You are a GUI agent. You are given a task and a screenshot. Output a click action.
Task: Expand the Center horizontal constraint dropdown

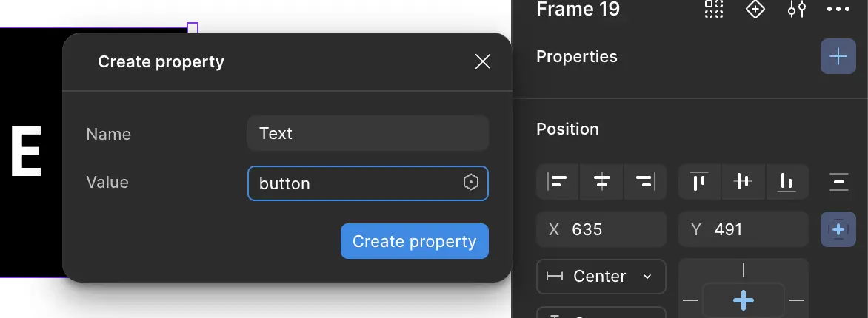601,277
